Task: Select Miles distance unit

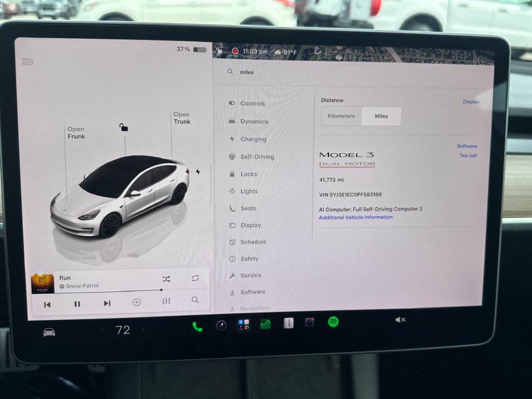Action: pos(381,116)
